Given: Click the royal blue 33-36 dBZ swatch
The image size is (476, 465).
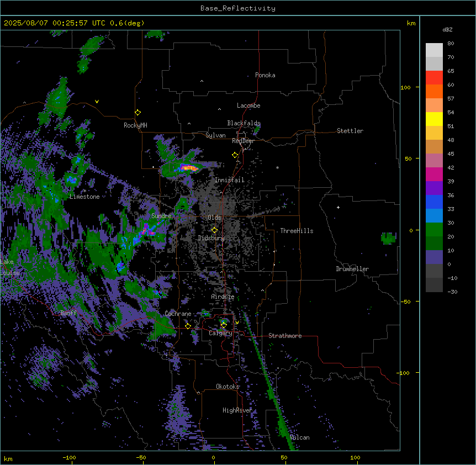Looking at the screenshot, I should point(434,202).
